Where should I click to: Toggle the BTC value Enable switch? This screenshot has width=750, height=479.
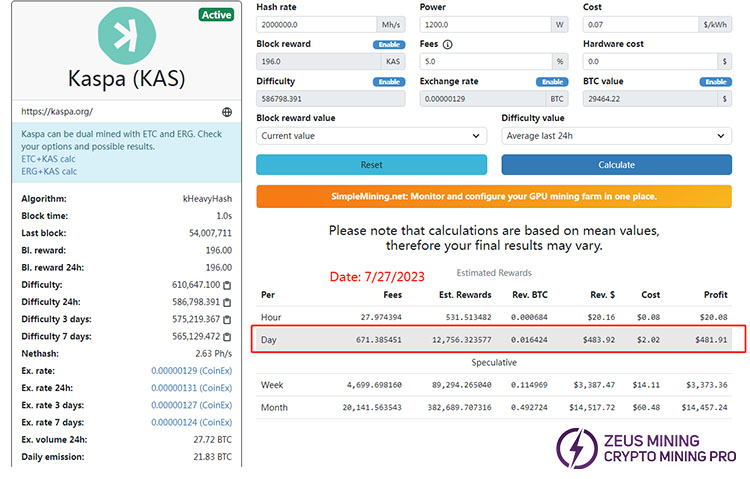pyautogui.click(x=716, y=82)
